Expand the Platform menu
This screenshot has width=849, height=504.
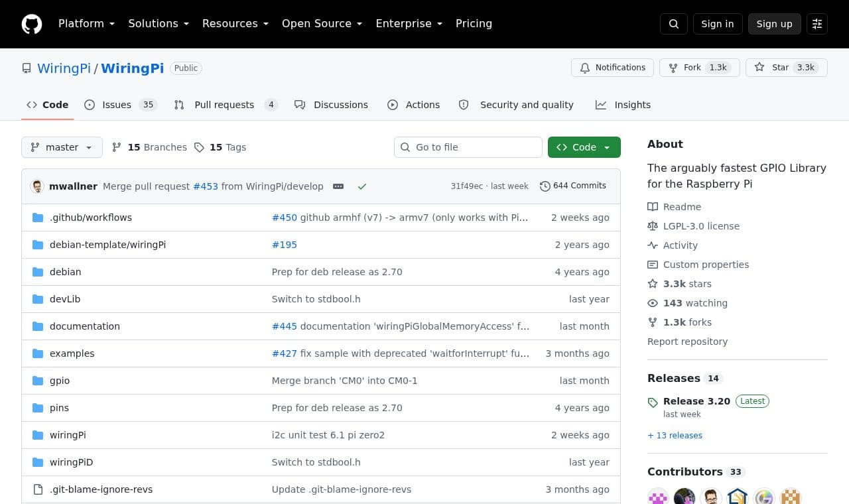(87, 24)
